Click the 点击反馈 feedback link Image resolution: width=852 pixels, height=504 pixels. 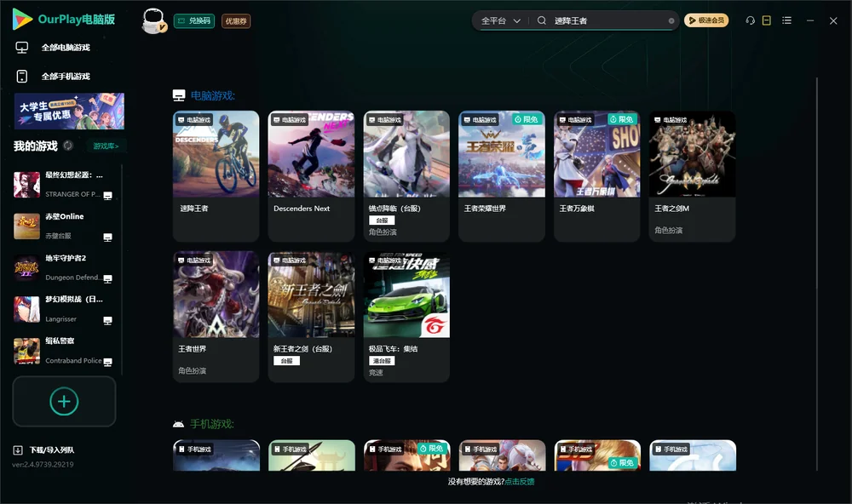[520, 482]
